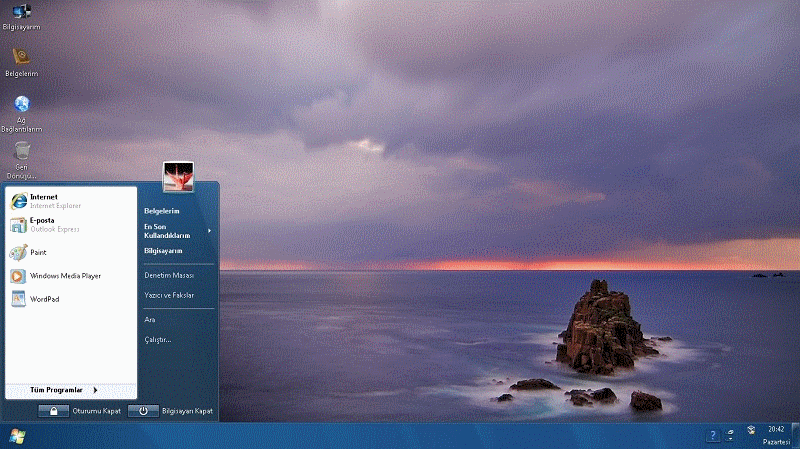The image size is (800, 449).
Task: Open the Çalıştır... run dialog
Action: pyautogui.click(x=158, y=340)
